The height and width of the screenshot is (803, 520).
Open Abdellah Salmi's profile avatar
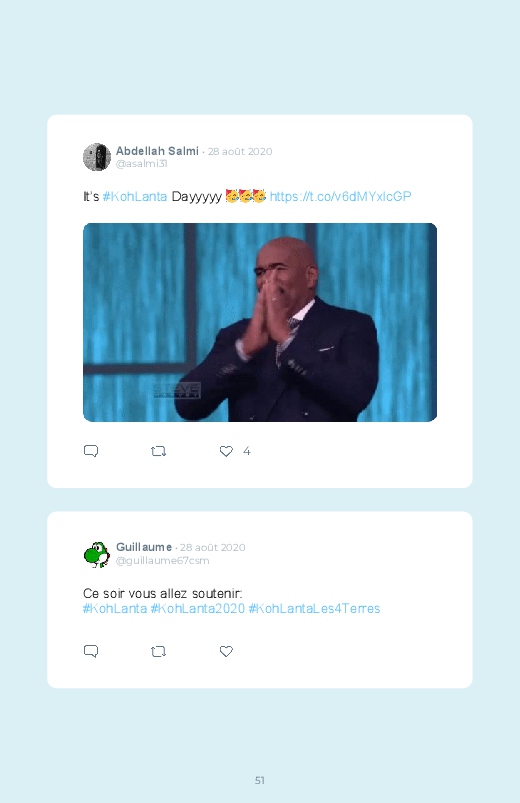tap(97, 157)
